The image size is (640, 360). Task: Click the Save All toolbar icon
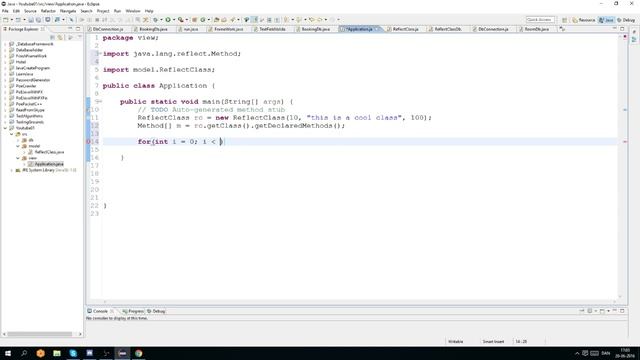pyautogui.click(x=38, y=20)
